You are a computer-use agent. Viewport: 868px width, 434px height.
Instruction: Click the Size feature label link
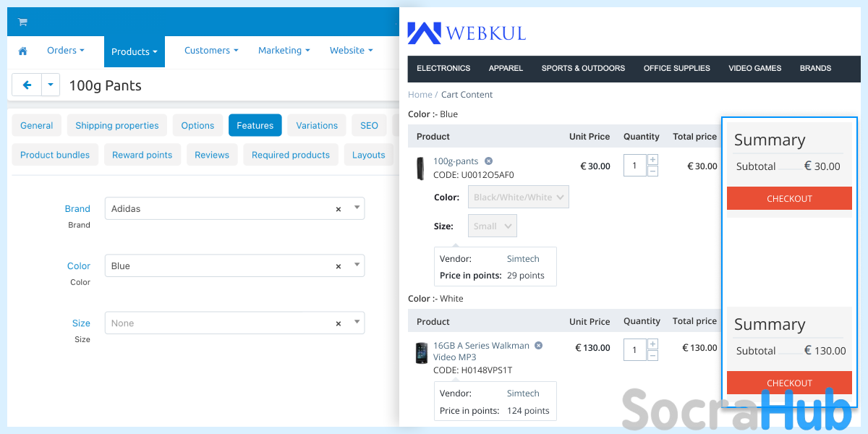tap(82, 323)
